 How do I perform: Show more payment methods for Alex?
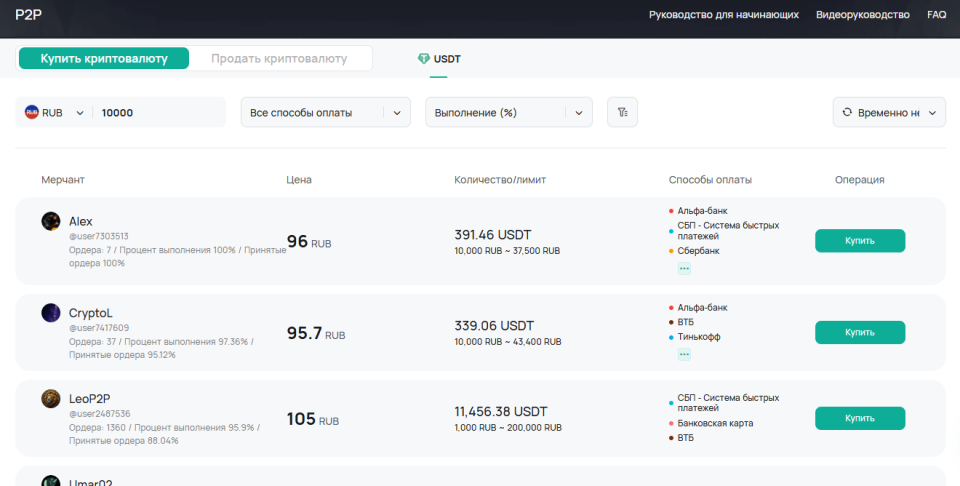coord(684,268)
